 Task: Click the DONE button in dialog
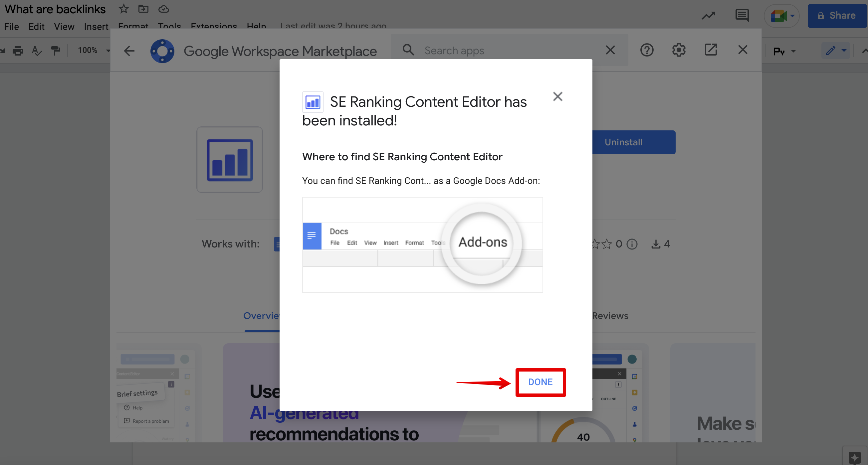(x=540, y=382)
